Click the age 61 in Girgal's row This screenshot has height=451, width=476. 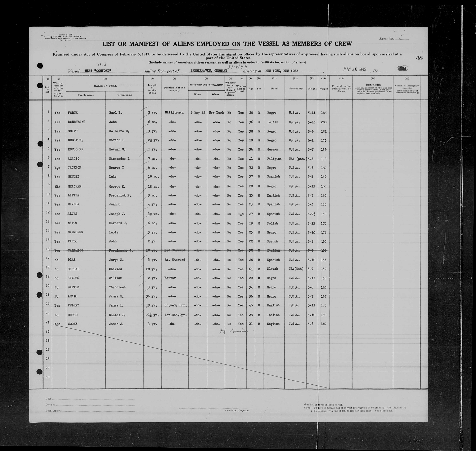(251, 269)
